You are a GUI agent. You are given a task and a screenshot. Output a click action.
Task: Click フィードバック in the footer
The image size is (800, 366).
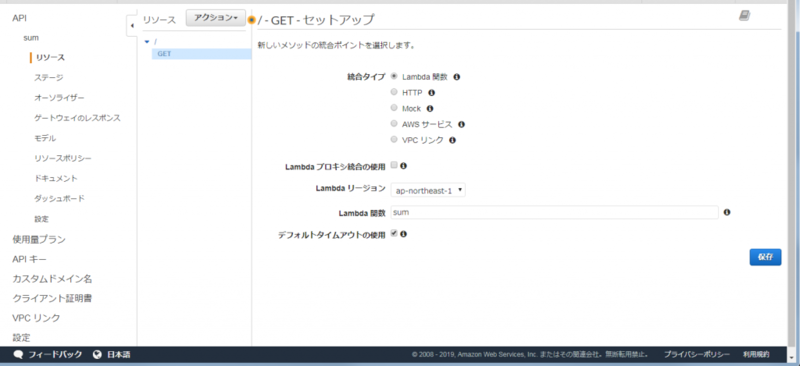click(55, 354)
